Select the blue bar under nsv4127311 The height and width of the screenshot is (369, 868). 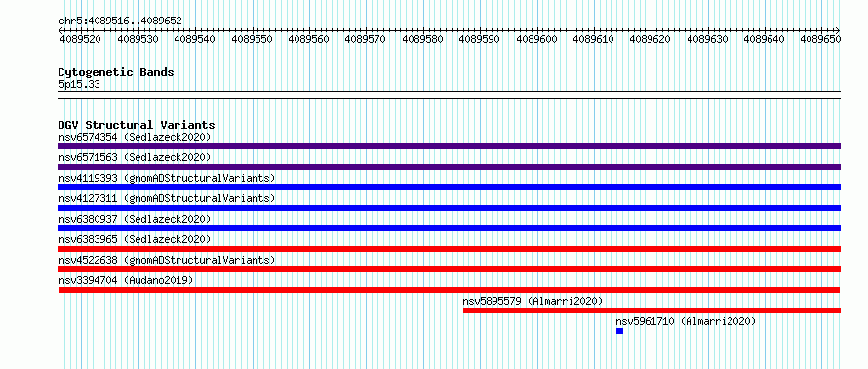point(449,208)
